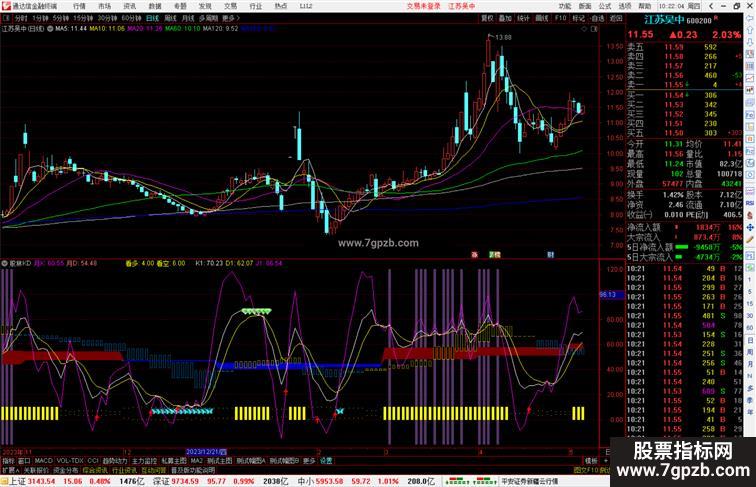756x487 pixels.
Task: Click the 叠加 overlay button
Action: 505,18
